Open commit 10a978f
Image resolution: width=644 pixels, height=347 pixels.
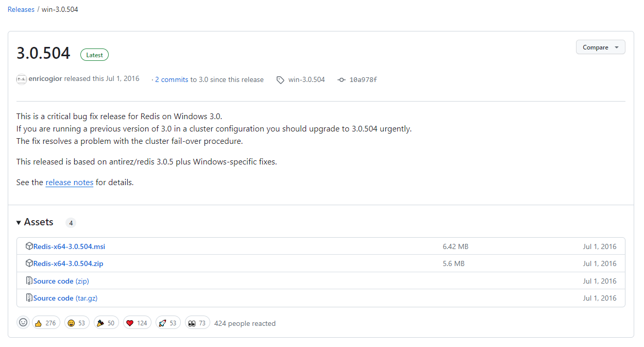coord(363,80)
